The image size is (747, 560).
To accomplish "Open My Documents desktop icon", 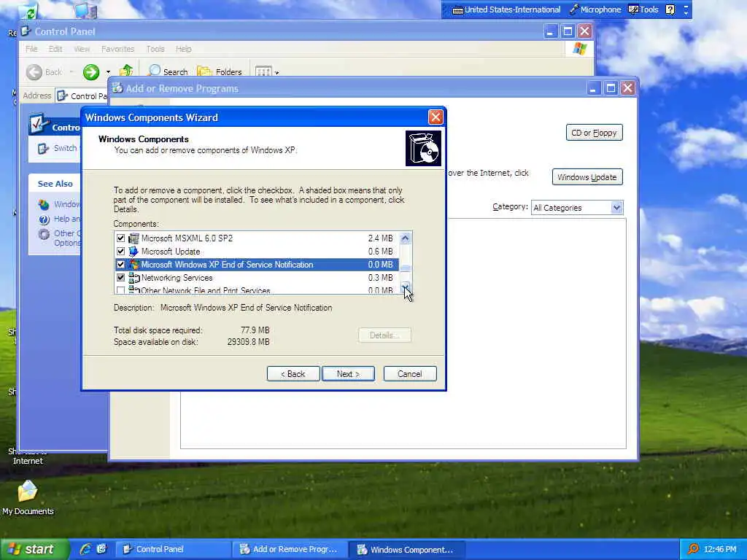I will coord(28,497).
